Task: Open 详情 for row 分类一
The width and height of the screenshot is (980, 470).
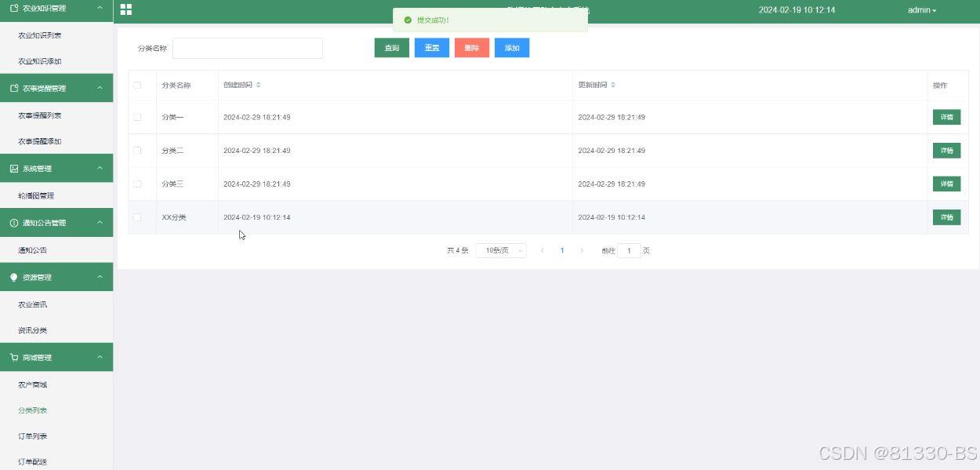Action: coord(946,117)
